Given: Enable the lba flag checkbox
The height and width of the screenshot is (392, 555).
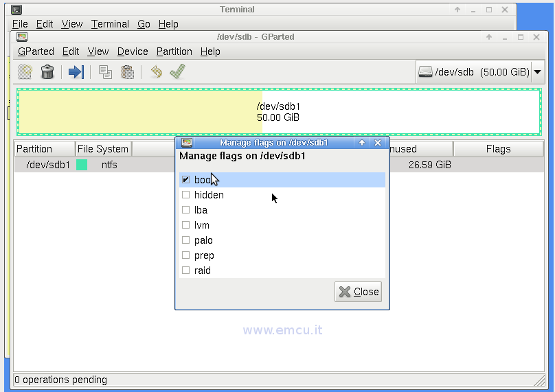Looking at the screenshot, I should [x=186, y=210].
